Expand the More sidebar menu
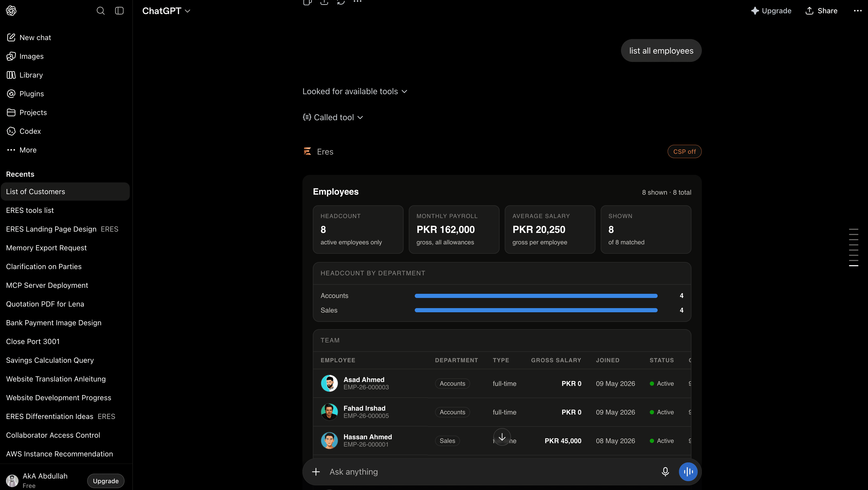 [65, 150]
